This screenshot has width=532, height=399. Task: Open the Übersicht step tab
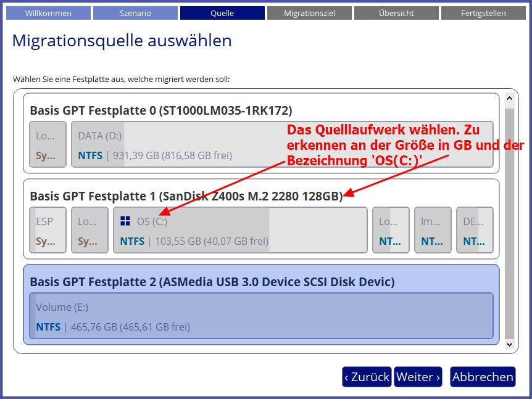(x=396, y=13)
